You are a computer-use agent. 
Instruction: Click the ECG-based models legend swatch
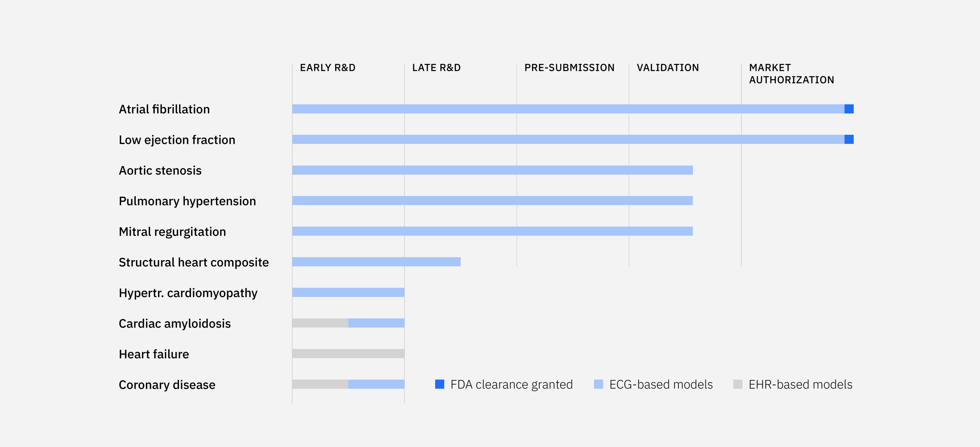(x=598, y=384)
